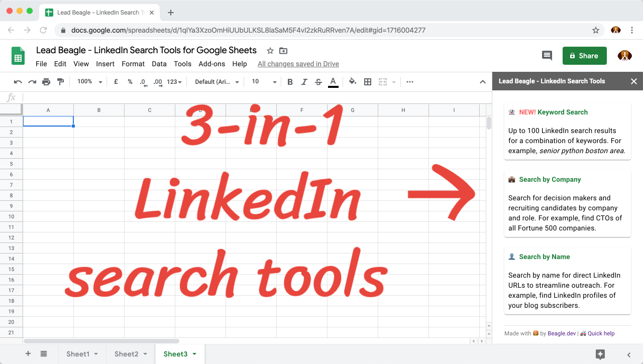Open the Insert menu

click(x=105, y=64)
